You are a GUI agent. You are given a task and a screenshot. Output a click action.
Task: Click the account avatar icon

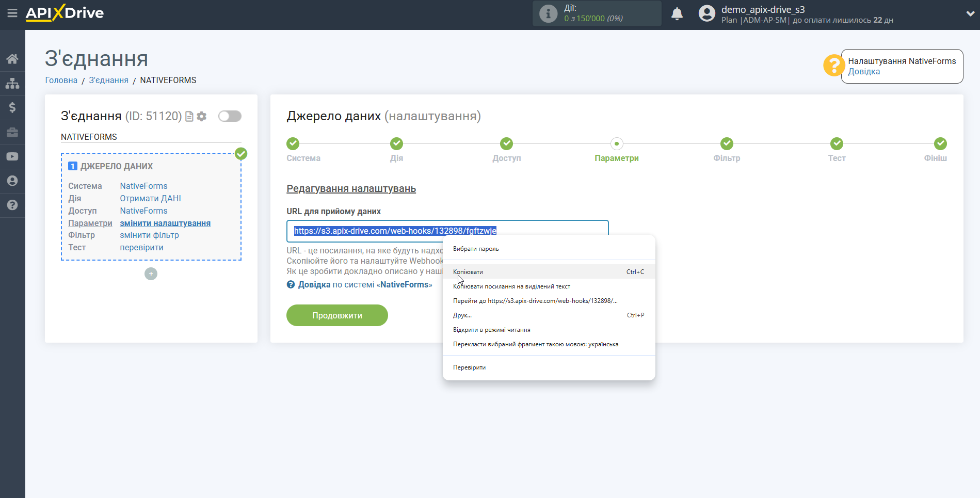click(706, 13)
